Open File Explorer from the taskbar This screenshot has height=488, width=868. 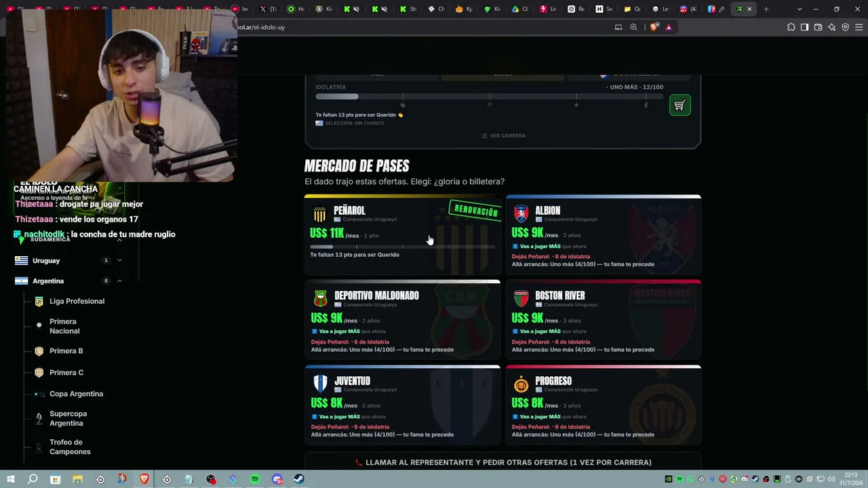tap(77, 479)
